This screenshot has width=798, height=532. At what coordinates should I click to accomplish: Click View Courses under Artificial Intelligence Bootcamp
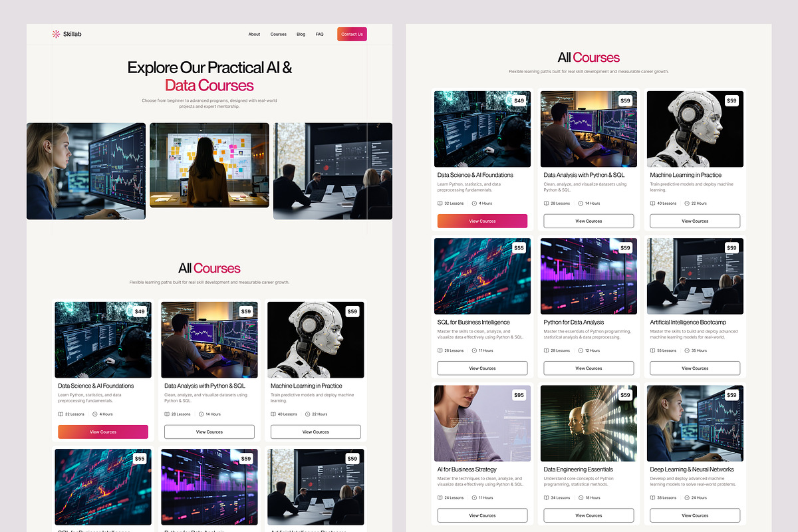(x=695, y=368)
